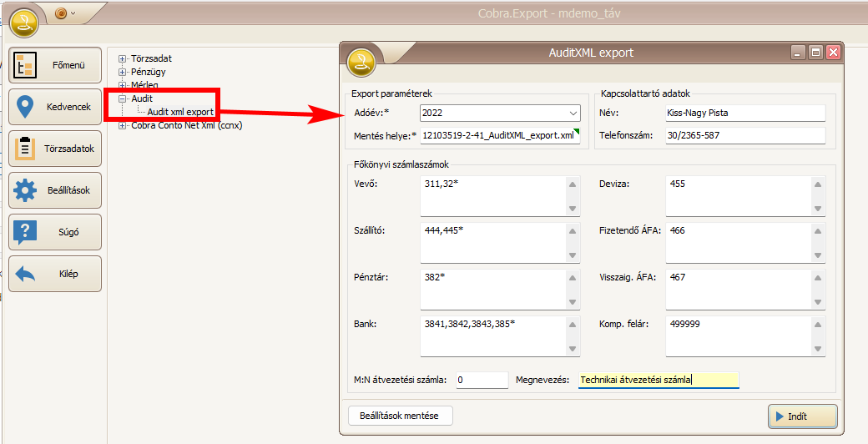Collapse the Audit tree node
Screen dimensions: 868x444
click(x=123, y=98)
